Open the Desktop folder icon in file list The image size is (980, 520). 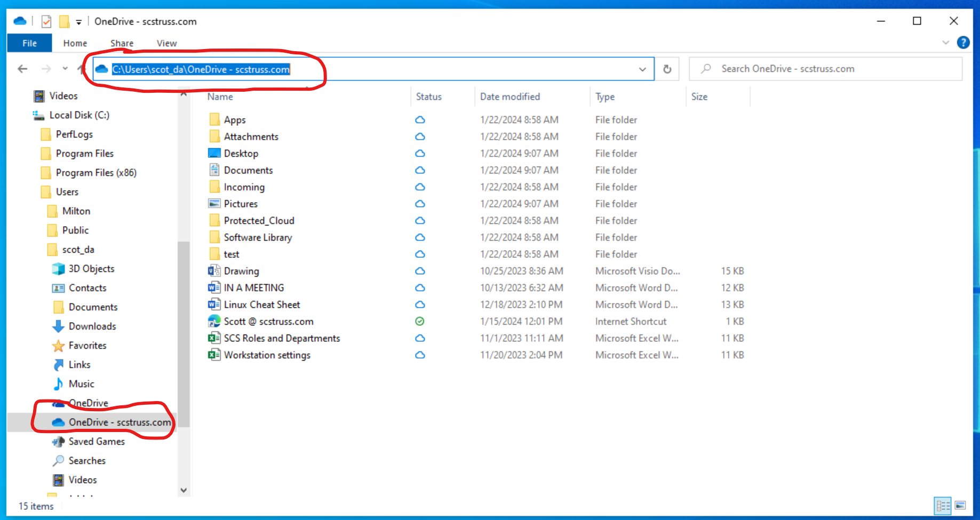214,153
